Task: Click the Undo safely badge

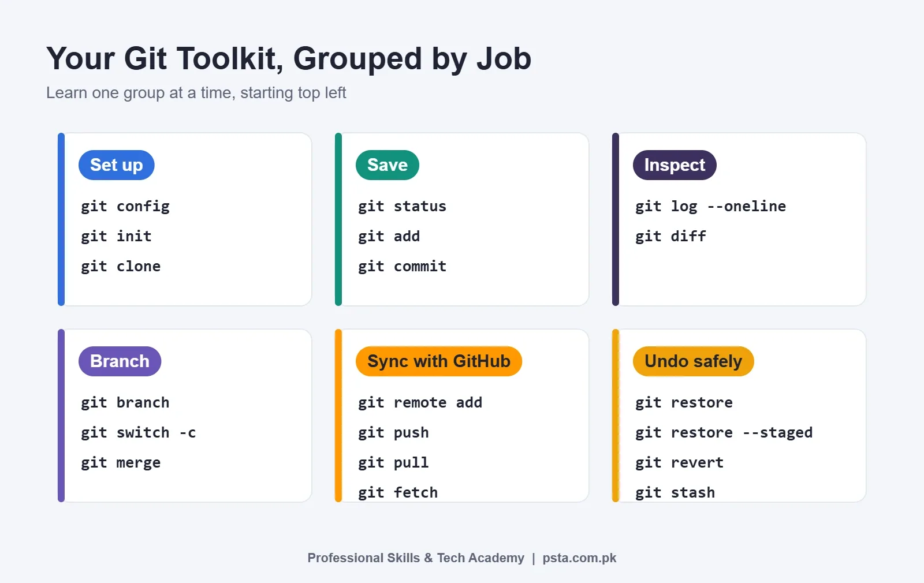Action: point(693,361)
